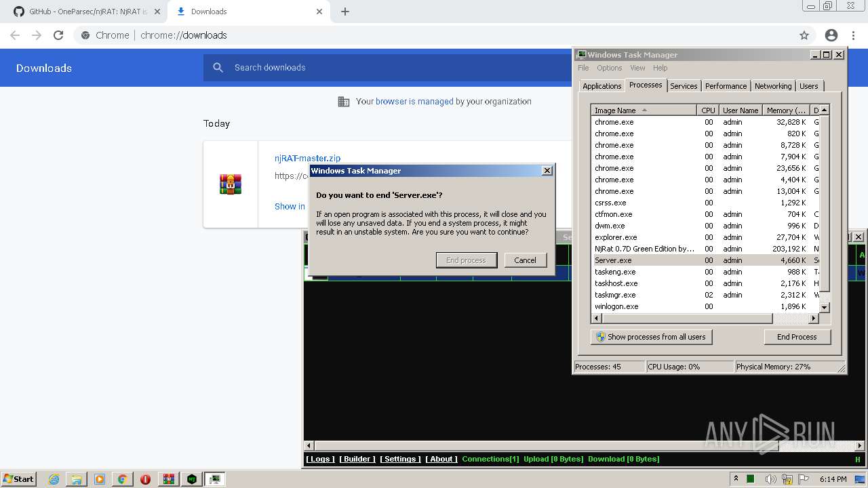Screen dimensions: 868x488
Task: Select the NjRat 0.7D Green Edition process
Action: [705, 249]
